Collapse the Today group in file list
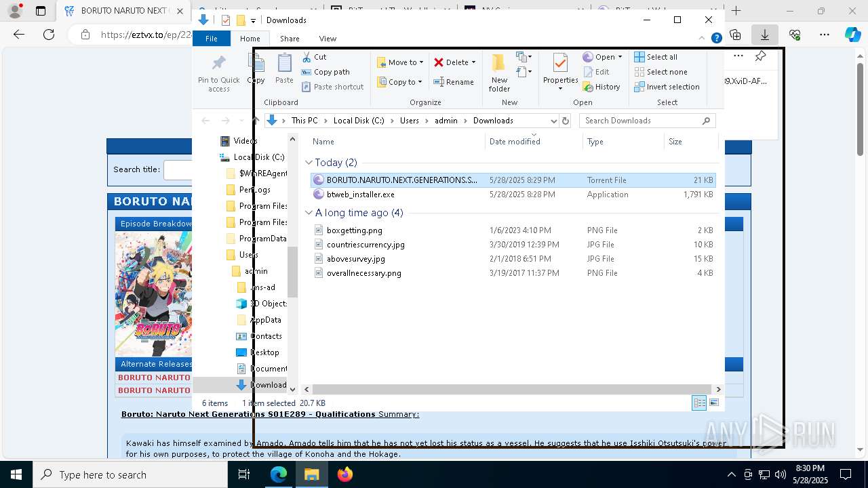 coord(309,163)
